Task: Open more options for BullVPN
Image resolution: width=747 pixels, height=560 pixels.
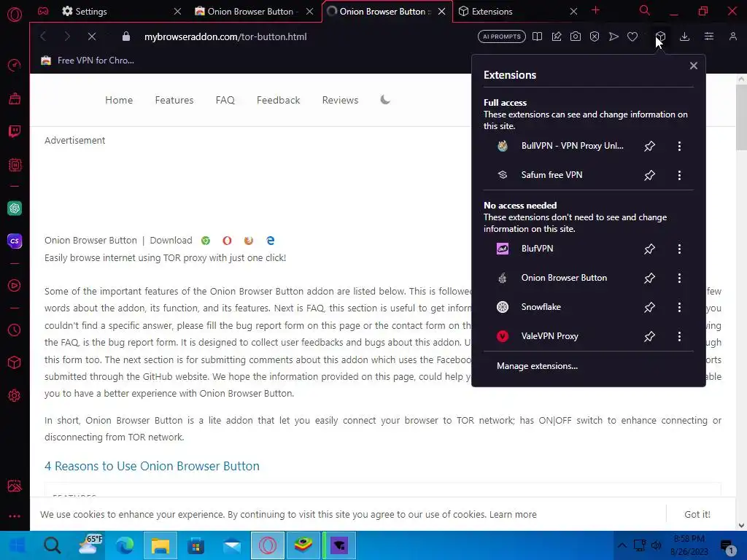Action: coord(679,146)
